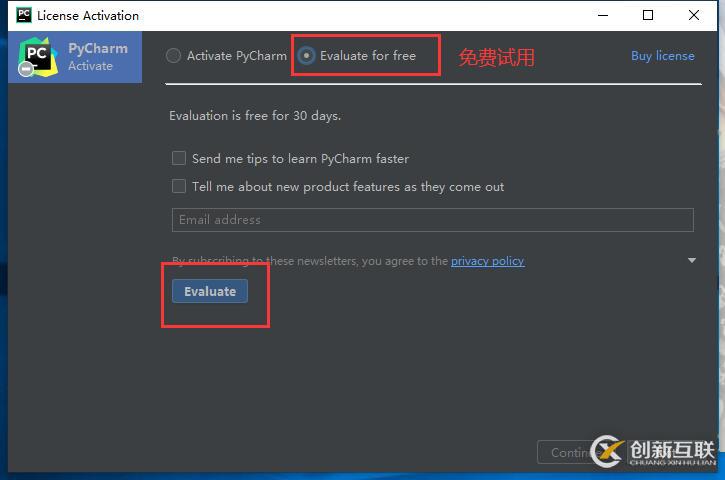Image resolution: width=725 pixels, height=480 pixels.
Task: Click the PC icon in title bar
Action: (24, 15)
